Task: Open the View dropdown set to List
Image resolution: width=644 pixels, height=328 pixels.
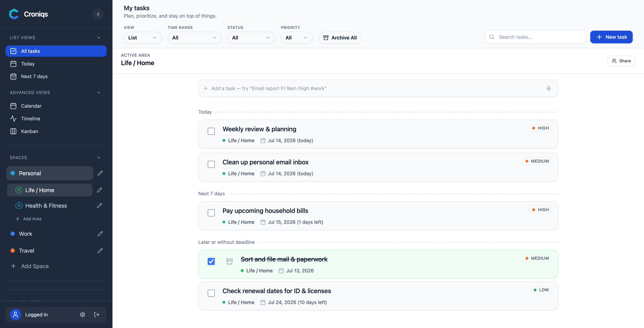Action: pyautogui.click(x=143, y=38)
